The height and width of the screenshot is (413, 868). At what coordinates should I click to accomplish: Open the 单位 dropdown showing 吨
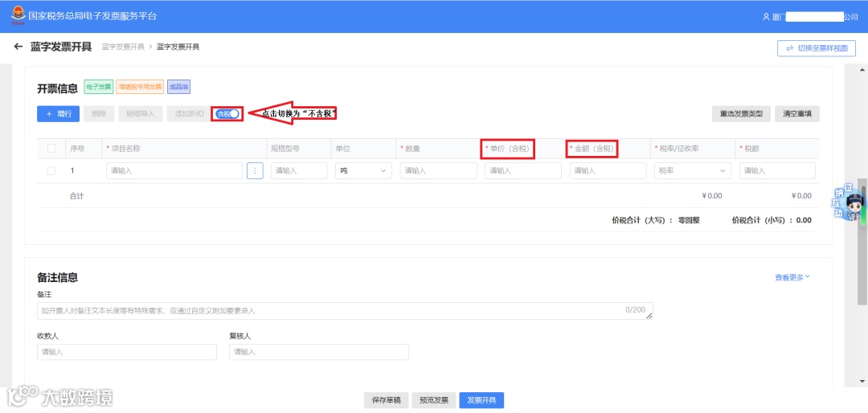pos(363,171)
